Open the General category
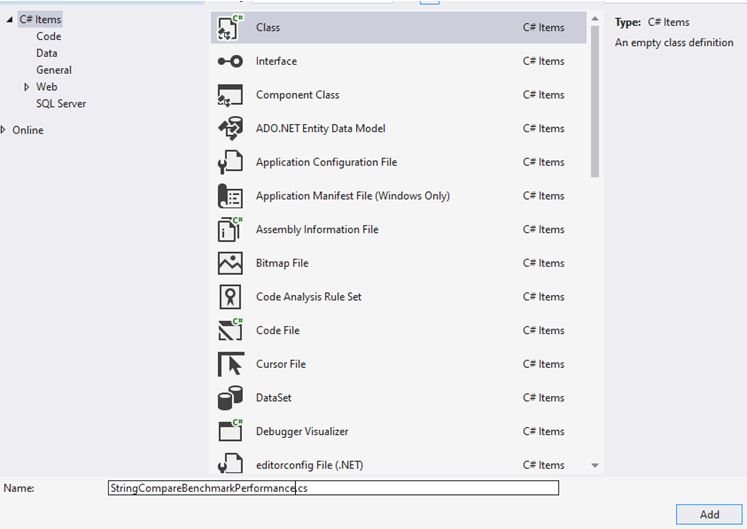747x529 pixels. click(54, 70)
